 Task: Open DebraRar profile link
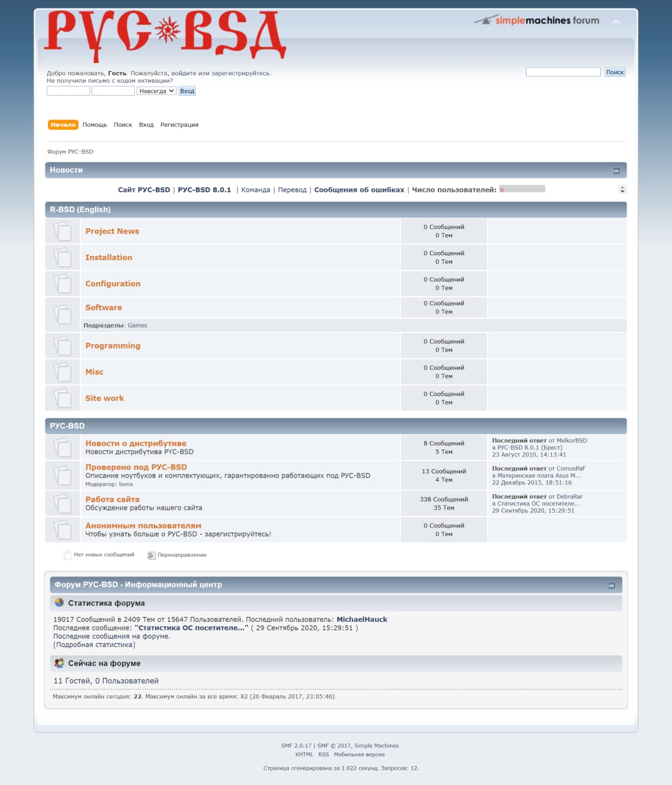tap(570, 497)
